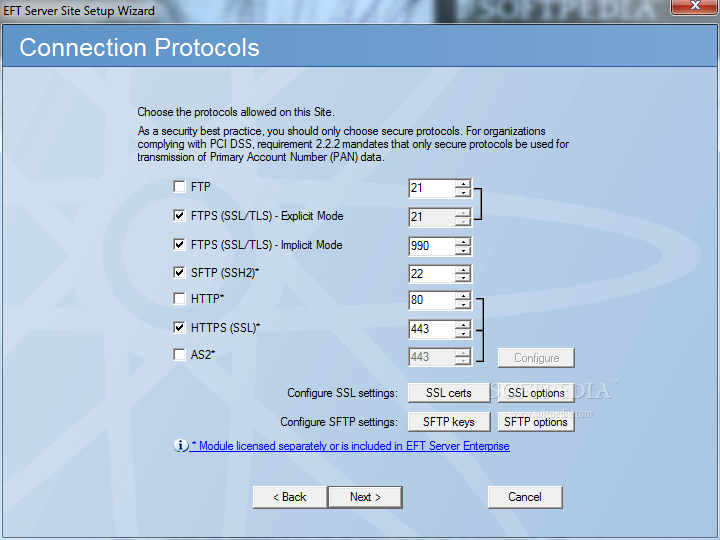Viewport: 720px width, 540px height.
Task: Enable the HTTP protocol checkbox
Action: pyautogui.click(x=179, y=298)
